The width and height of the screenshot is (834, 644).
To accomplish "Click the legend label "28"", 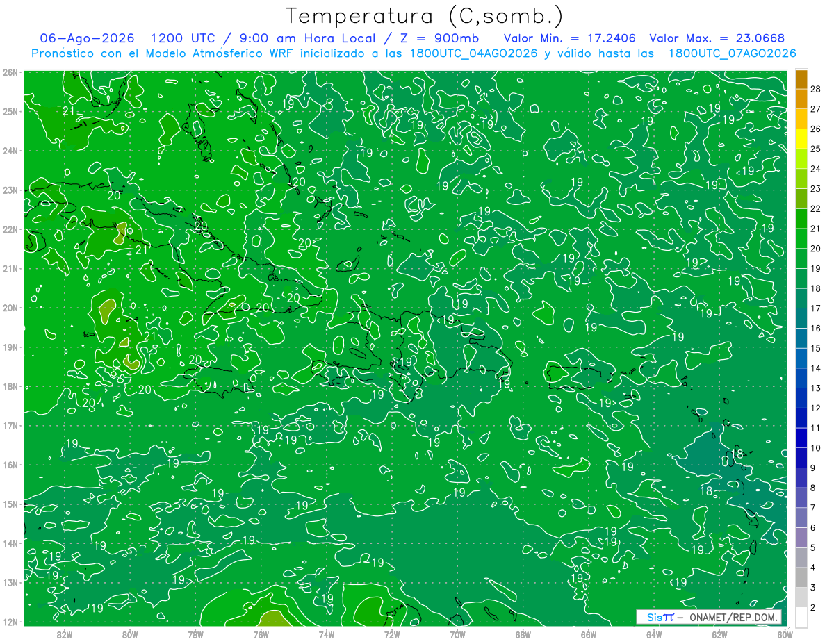I will (x=816, y=90).
